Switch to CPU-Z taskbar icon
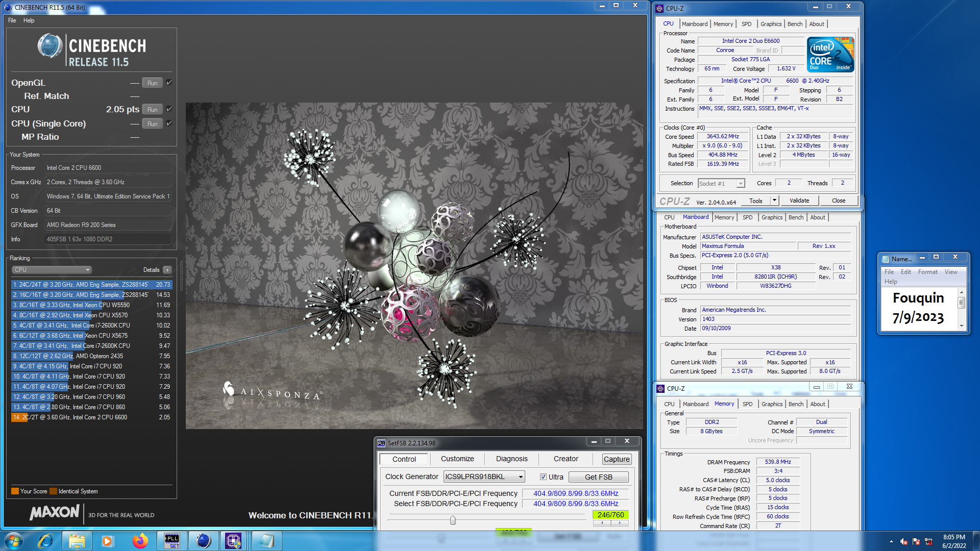Image resolution: width=980 pixels, height=551 pixels. tap(234, 541)
